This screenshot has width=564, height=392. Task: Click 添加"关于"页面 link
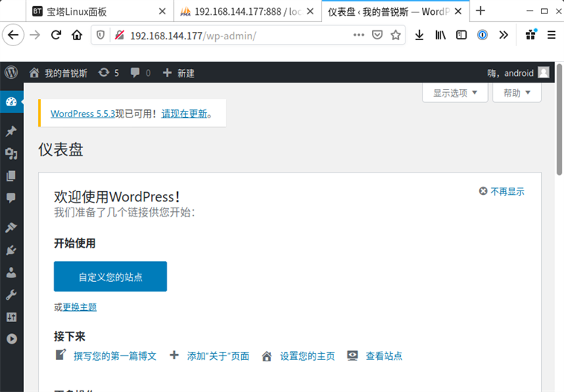coord(218,356)
